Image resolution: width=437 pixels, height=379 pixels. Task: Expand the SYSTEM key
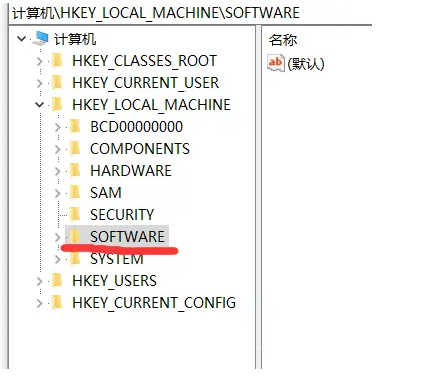[58, 259]
